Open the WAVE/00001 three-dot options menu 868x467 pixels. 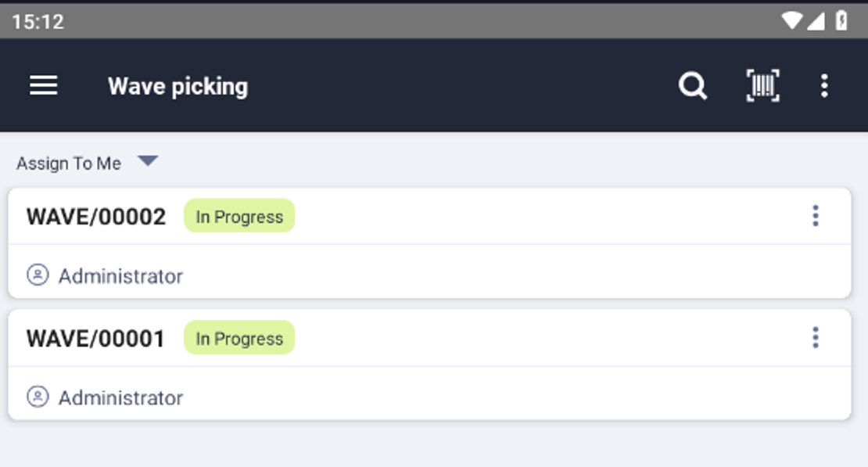pyautogui.click(x=816, y=337)
